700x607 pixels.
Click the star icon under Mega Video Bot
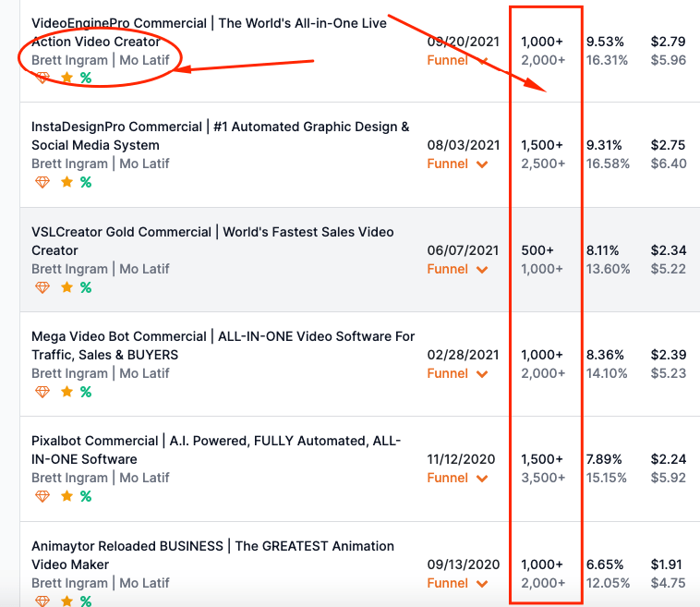click(x=66, y=392)
